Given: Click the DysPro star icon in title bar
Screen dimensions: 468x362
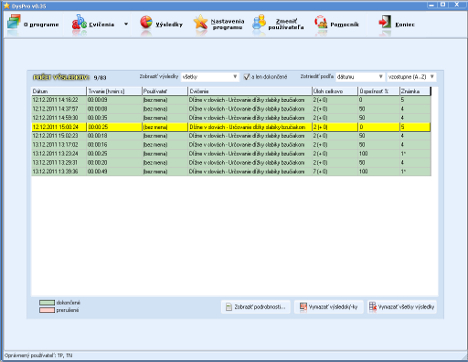Looking at the screenshot, I should [6, 6].
